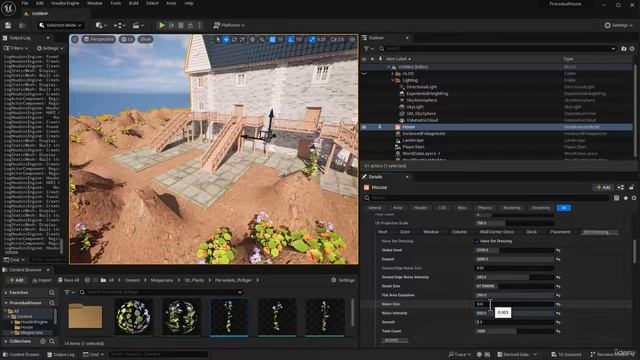The image size is (640, 360).
Task: Click the viewport layout maximize icon
Action: 352,40
